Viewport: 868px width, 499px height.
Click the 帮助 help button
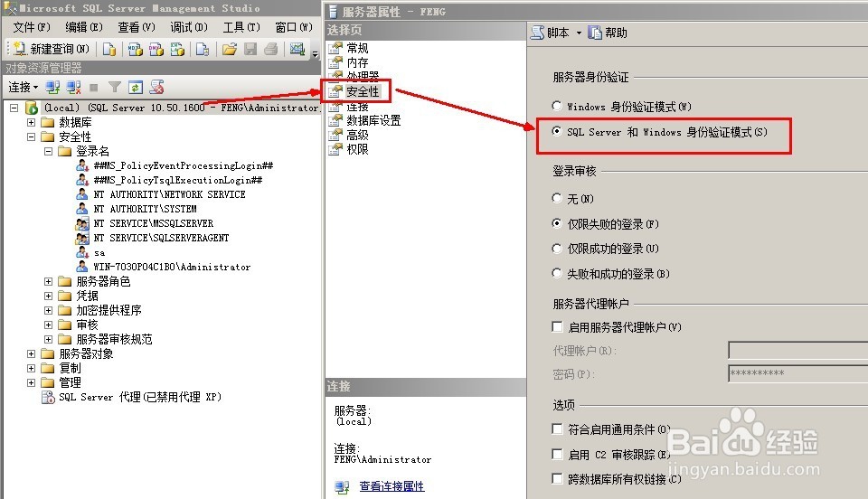pyautogui.click(x=608, y=33)
